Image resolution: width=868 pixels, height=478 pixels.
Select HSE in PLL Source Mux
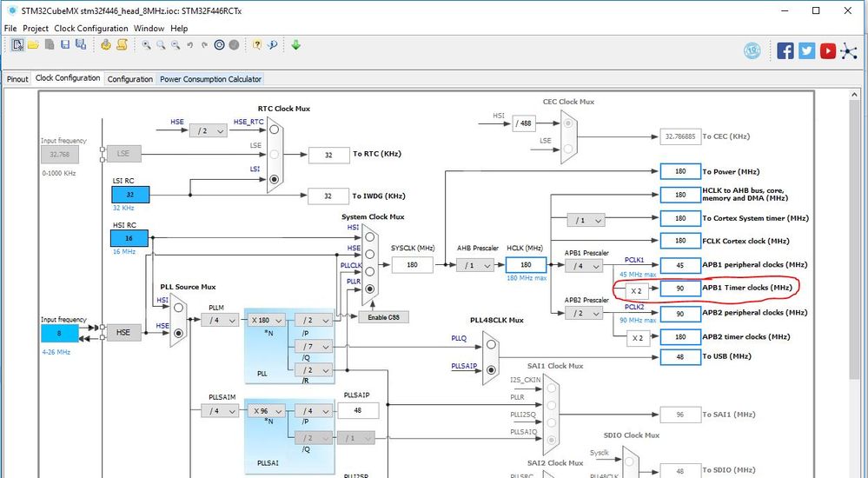point(178,333)
